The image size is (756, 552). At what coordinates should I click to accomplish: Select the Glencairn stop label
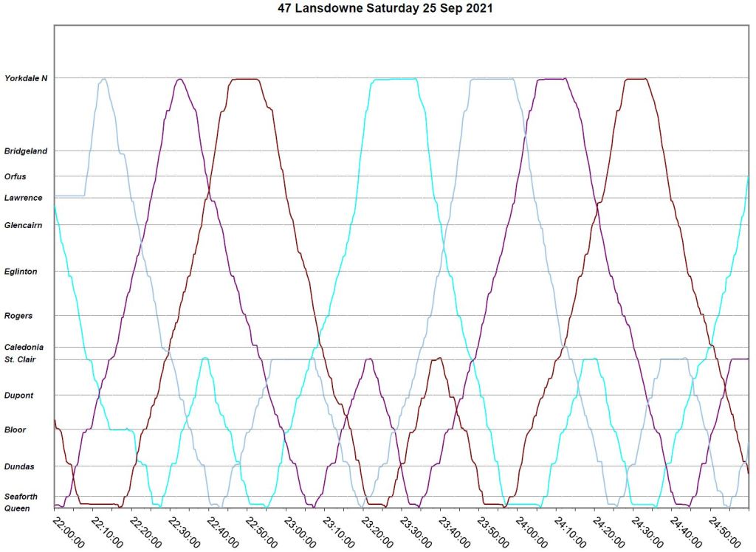24,225
